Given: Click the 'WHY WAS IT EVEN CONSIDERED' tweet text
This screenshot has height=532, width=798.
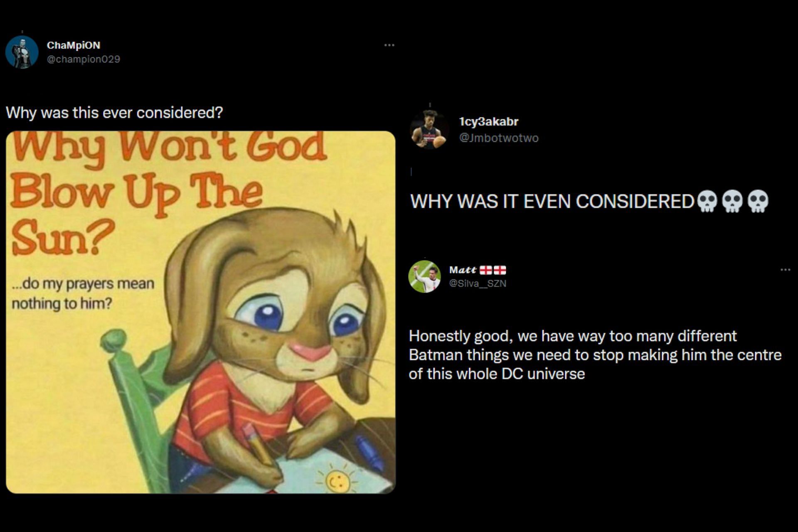Looking at the screenshot, I should point(552,202).
